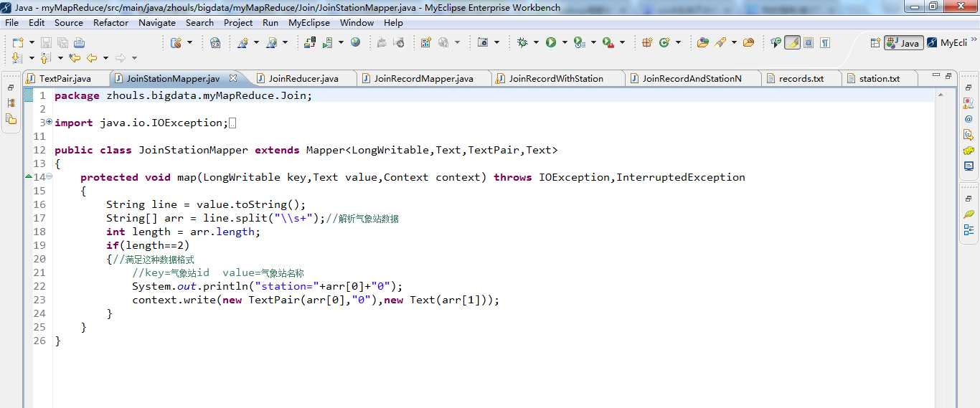Click the Deploy MyEclipse project icon
980x408 pixels.
[310, 42]
